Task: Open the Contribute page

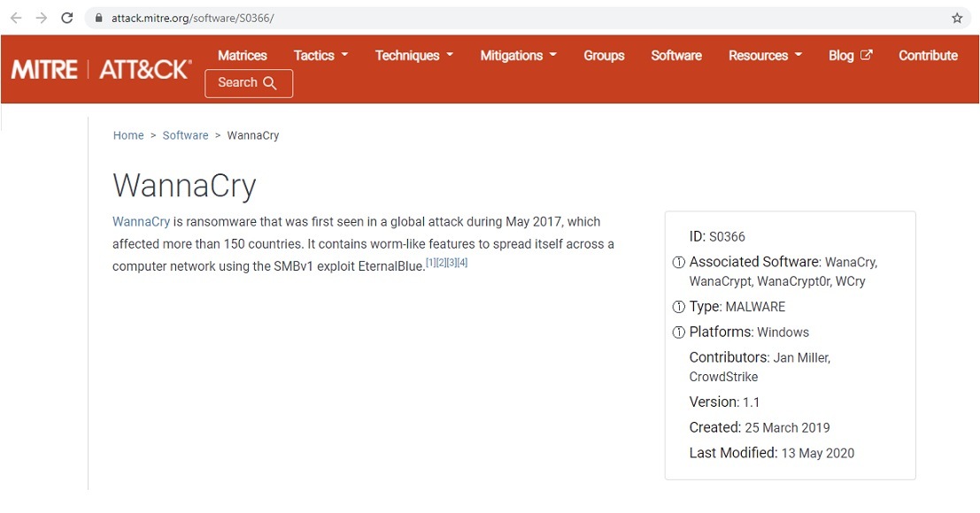Action: coord(928,56)
